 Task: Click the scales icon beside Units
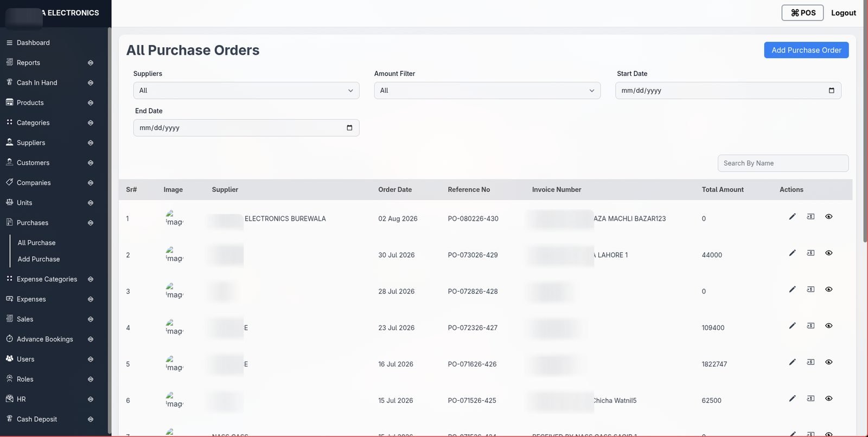(9, 202)
